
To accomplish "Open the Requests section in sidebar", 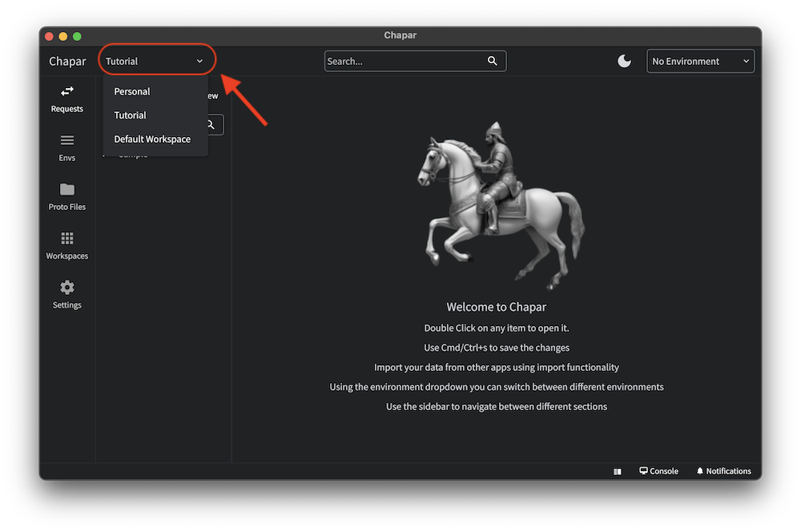I will pos(67,99).
